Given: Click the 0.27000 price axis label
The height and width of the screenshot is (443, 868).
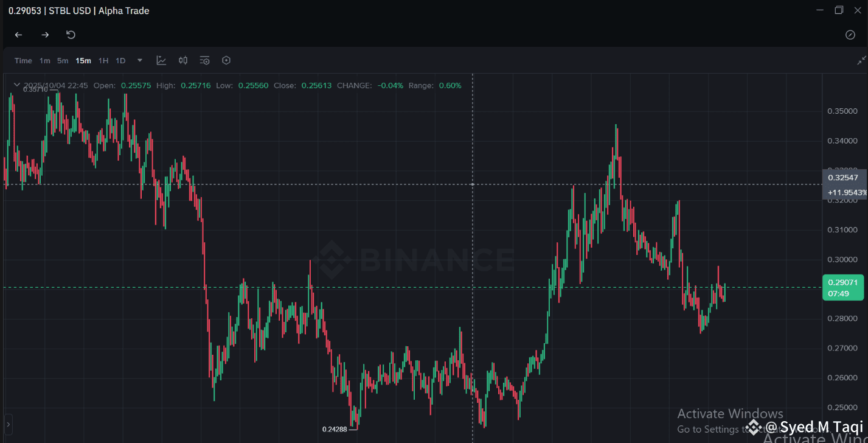Looking at the screenshot, I should [x=842, y=349].
